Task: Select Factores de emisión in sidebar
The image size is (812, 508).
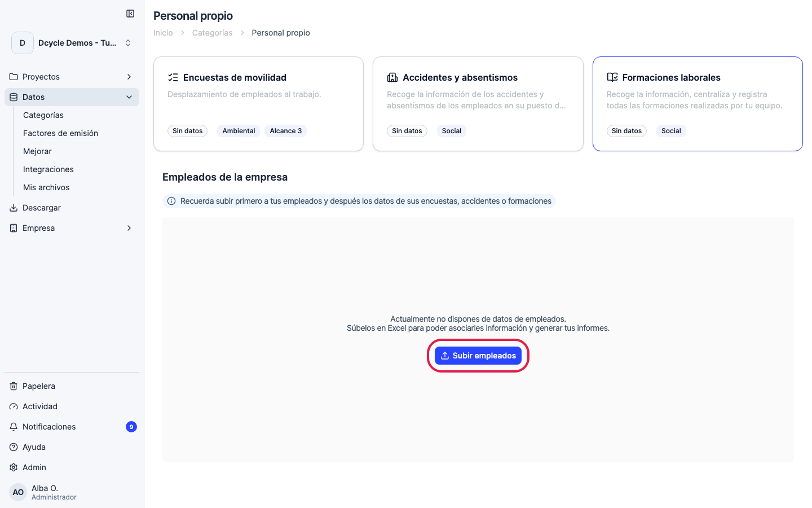Action: [x=60, y=133]
